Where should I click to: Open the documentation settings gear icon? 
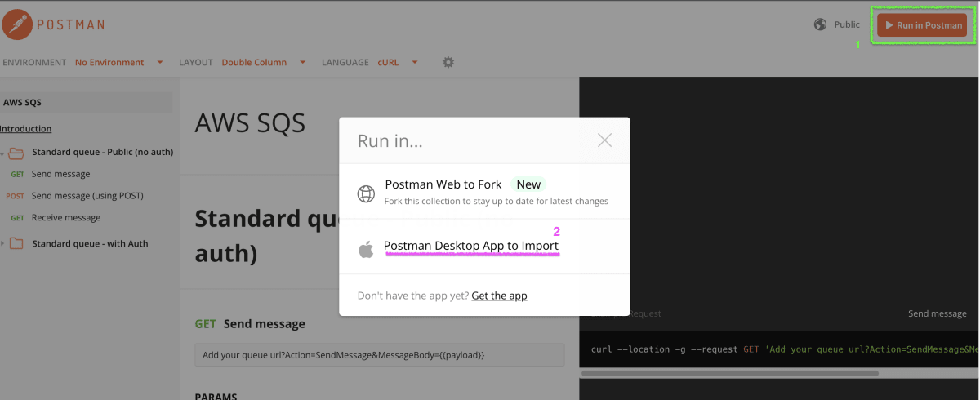pos(448,62)
